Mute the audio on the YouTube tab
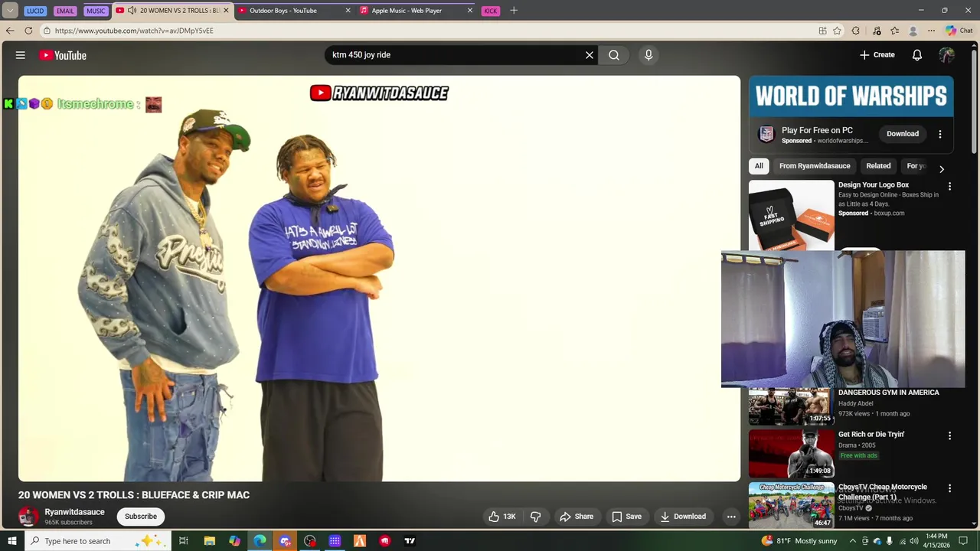Viewport: 980px width, 551px height. point(132,11)
